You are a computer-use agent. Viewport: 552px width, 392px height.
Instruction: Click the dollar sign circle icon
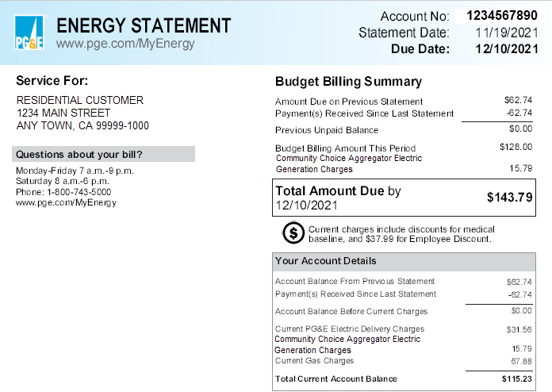pos(293,233)
